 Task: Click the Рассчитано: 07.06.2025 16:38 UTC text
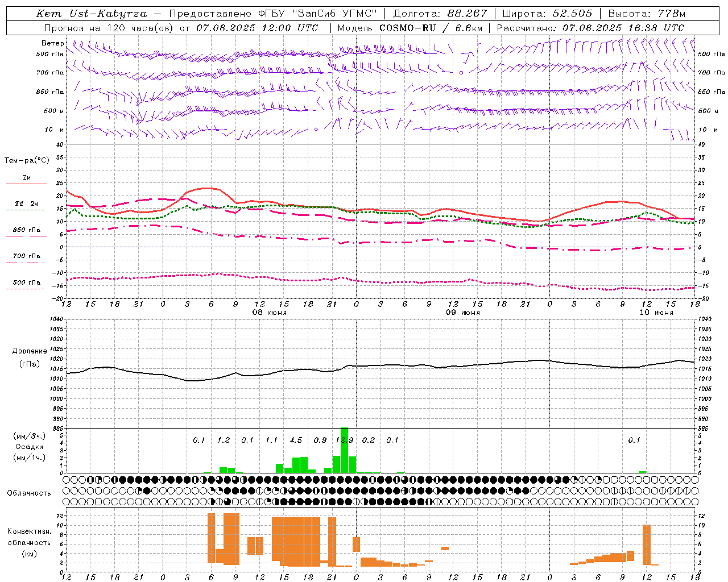[x=590, y=28]
